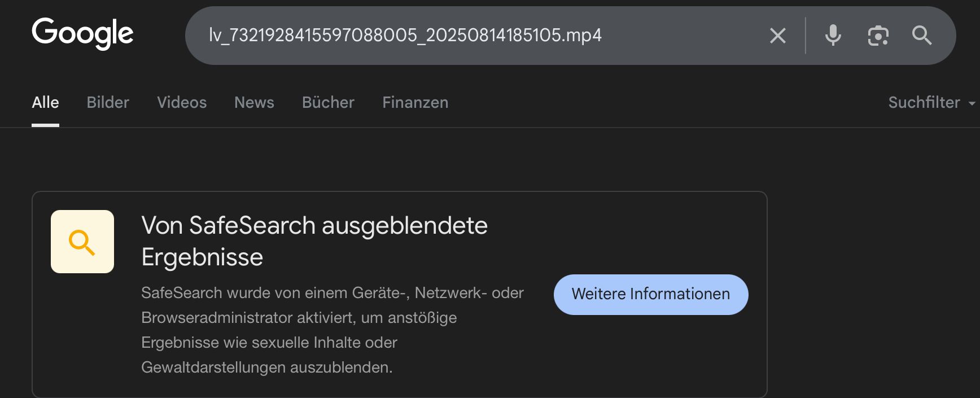
Task: Open the Finanzen tab
Action: pyautogui.click(x=415, y=103)
